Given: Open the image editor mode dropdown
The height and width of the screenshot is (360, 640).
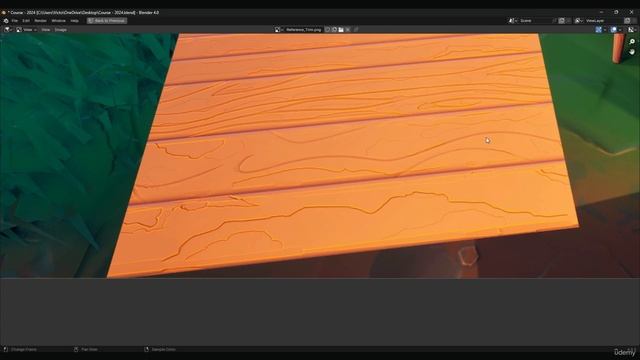Looking at the screenshot, I should tap(27, 29).
